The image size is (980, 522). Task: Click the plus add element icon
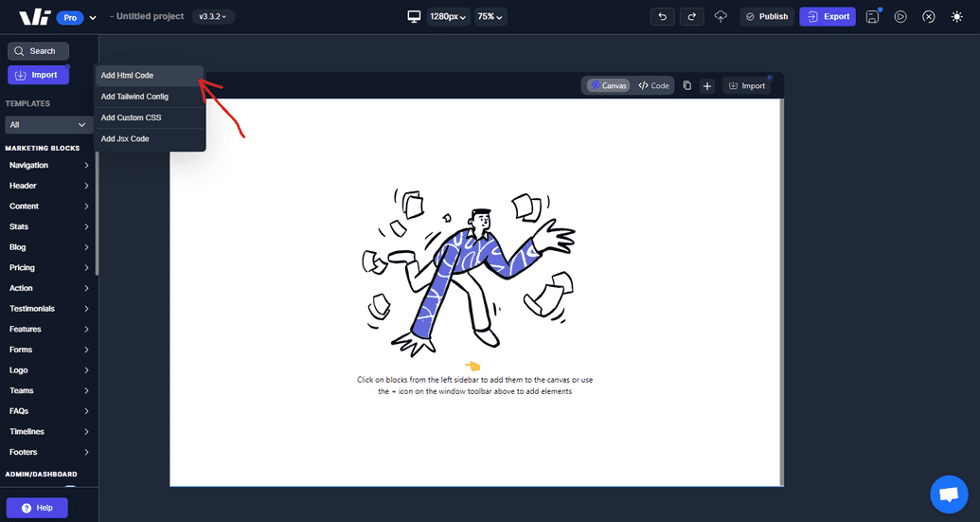tap(707, 85)
